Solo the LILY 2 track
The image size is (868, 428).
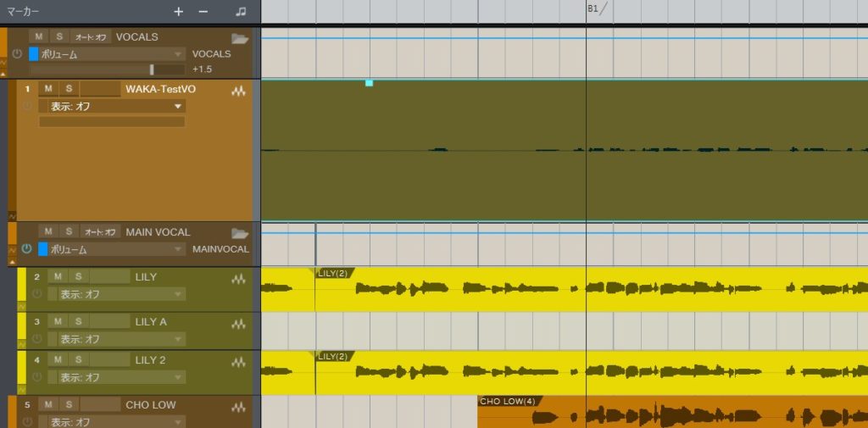[78, 360]
